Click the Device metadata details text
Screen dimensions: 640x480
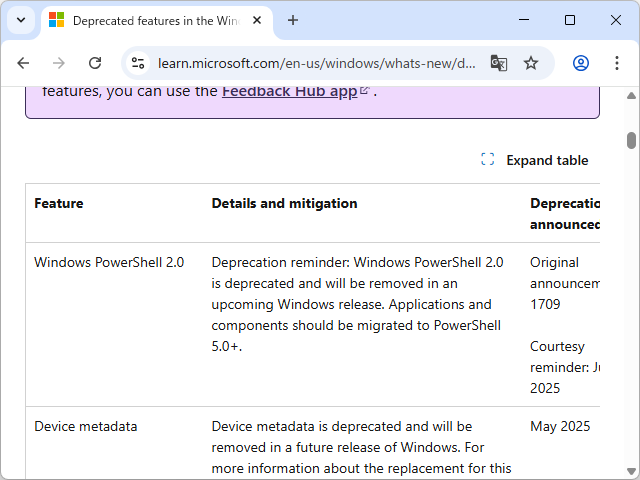(361, 447)
